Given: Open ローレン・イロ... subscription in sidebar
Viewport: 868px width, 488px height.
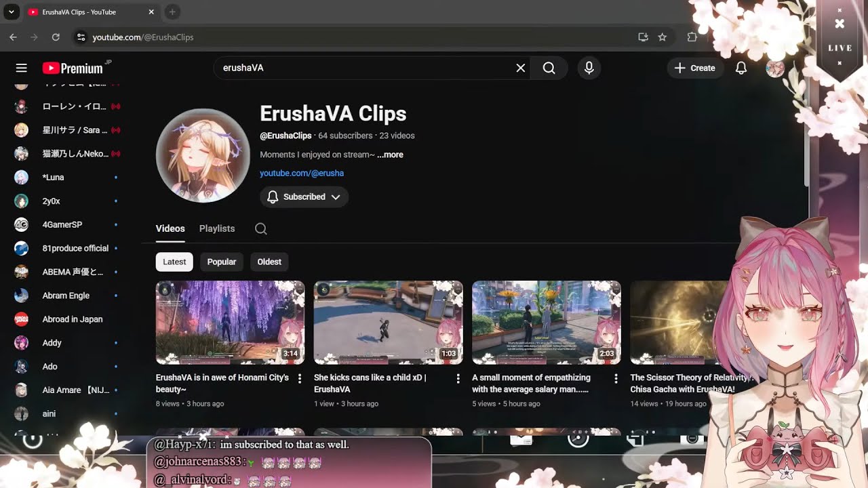Looking at the screenshot, I should pos(68,106).
